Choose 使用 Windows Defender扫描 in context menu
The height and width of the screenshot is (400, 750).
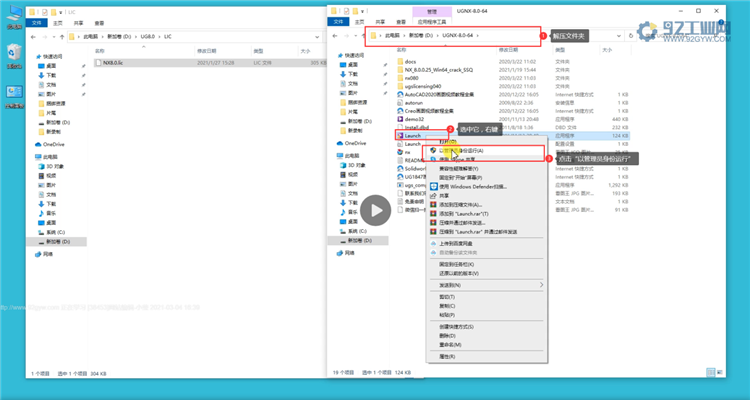(x=487, y=187)
